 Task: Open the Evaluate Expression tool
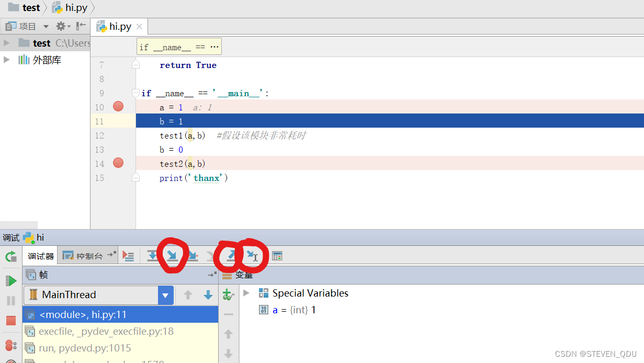pyautogui.click(x=277, y=256)
